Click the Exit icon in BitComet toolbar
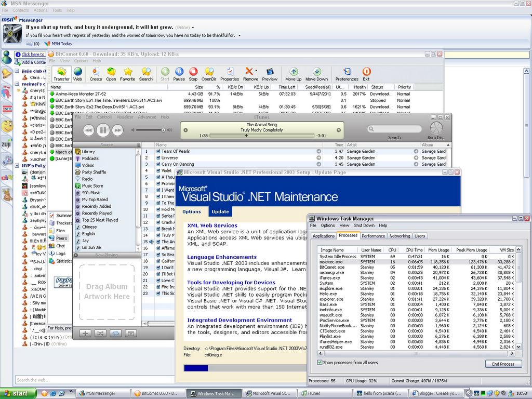 366,74
